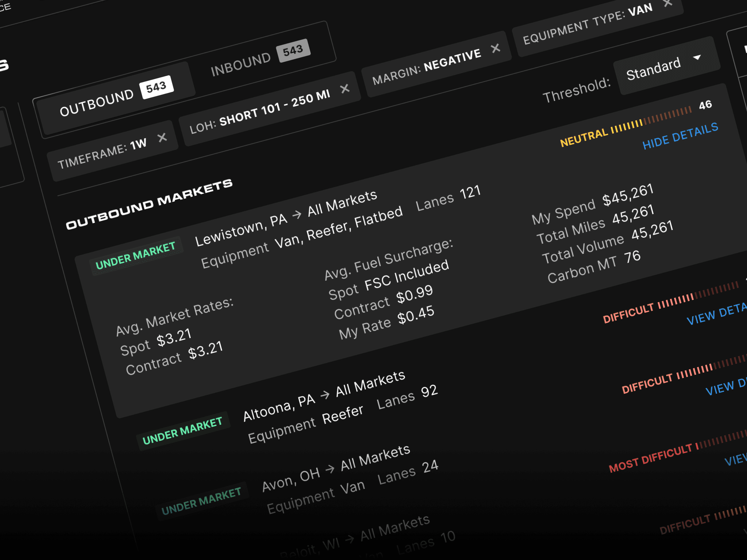
Task: Click the Equipment Reefer text on Altoona row
Action: 306,424
